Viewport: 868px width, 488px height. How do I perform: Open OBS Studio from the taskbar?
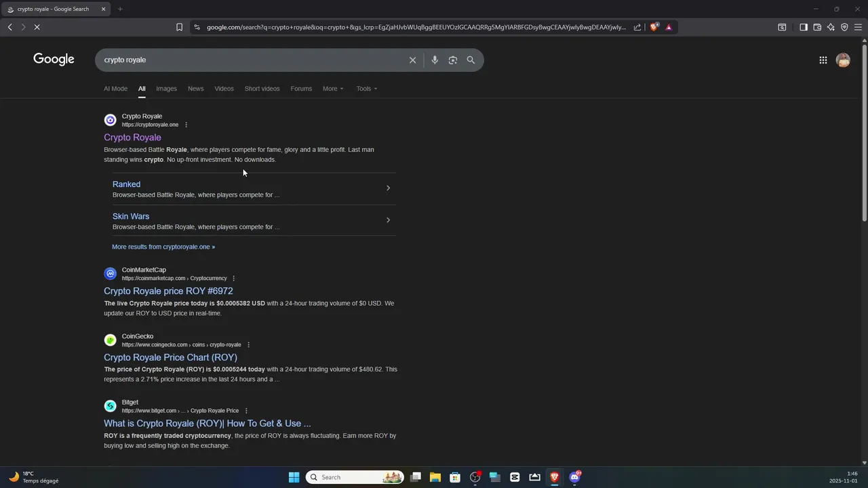[x=475, y=477]
